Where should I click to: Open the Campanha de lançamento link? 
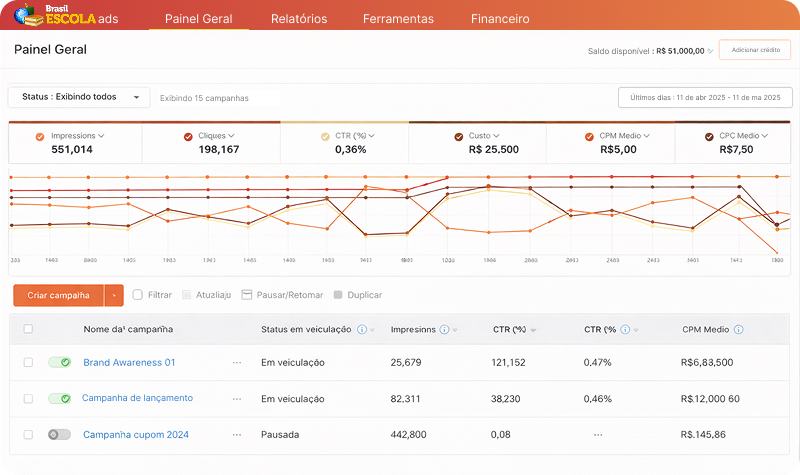(x=137, y=399)
